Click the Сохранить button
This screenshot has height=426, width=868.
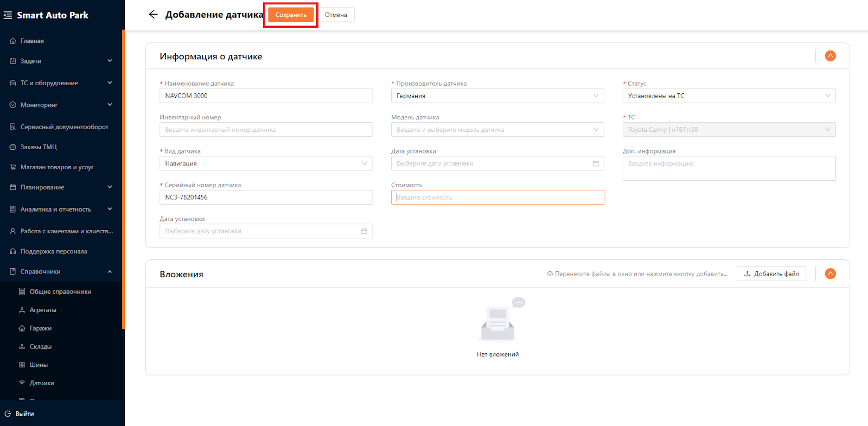pos(291,15)
